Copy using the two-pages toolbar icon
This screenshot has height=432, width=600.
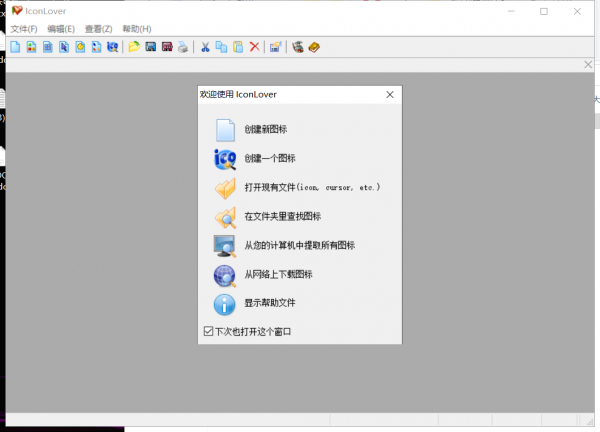click(x=222, y=47)
